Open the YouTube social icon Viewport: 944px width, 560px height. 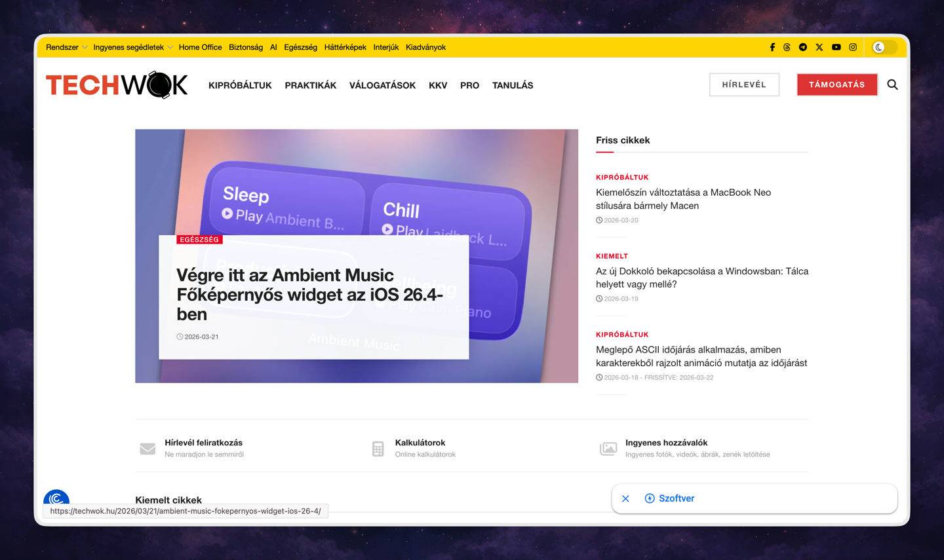click(836, 47)
